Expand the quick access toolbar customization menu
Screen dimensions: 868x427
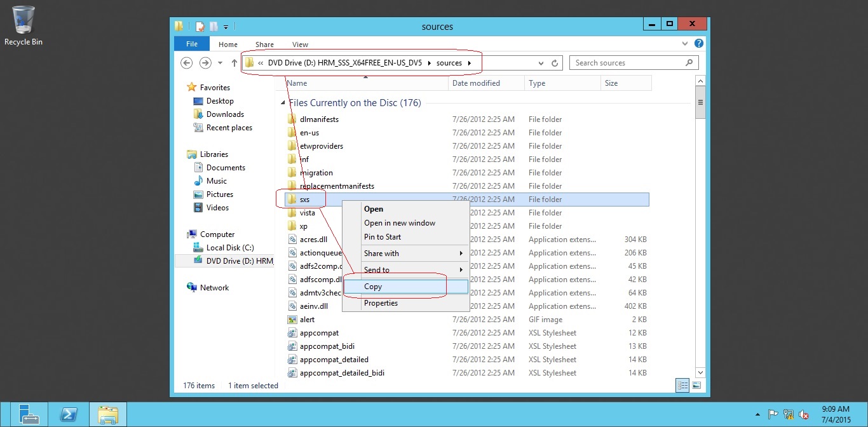pos(226,26)
